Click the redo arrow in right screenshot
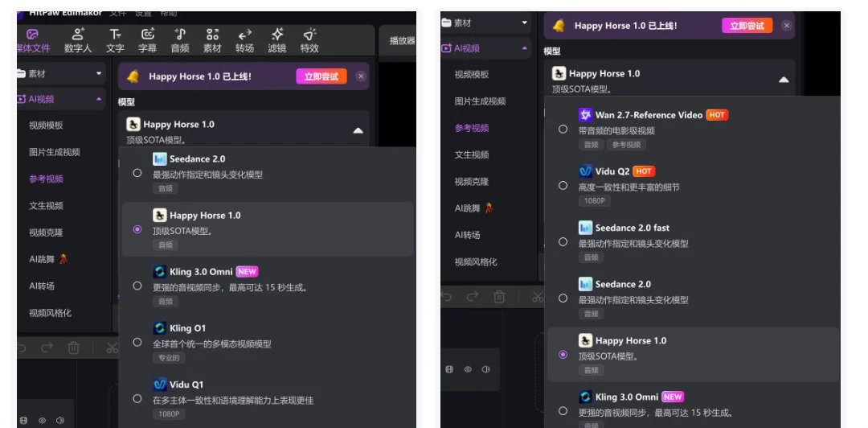The height and width of the screenshot is (428, 868). coord(473,297)
